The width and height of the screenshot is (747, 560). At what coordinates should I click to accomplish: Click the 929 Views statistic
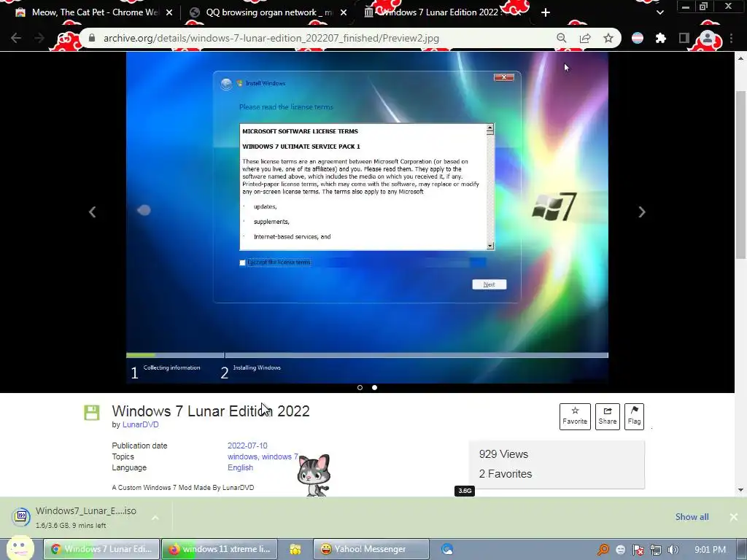503,454
